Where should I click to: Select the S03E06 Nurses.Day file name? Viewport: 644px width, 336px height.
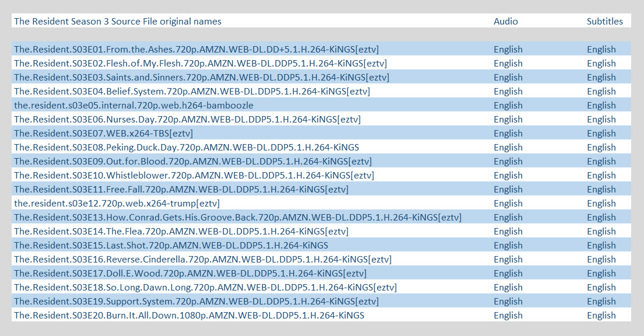187,119
